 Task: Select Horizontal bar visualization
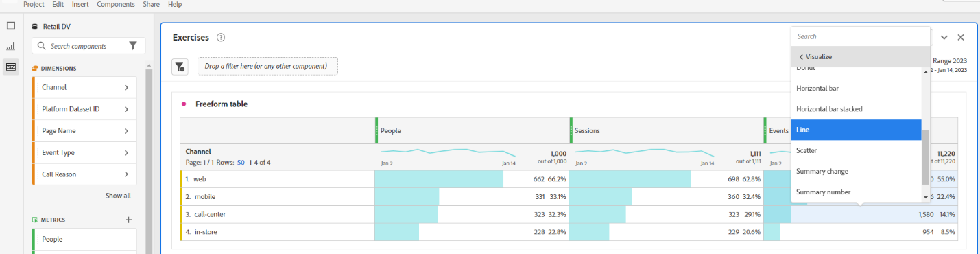tap(856, 89)
